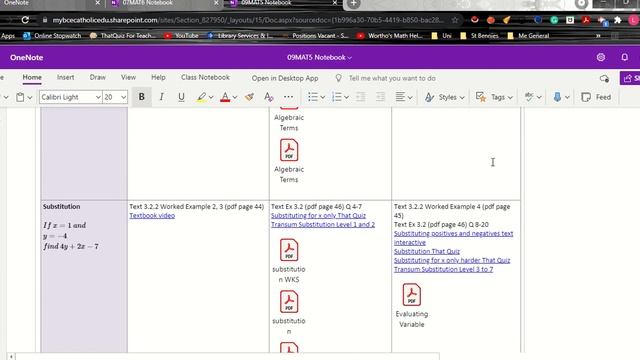Open the Tags dropdown
The image size is (640, 360).
(x=494, y=97)
